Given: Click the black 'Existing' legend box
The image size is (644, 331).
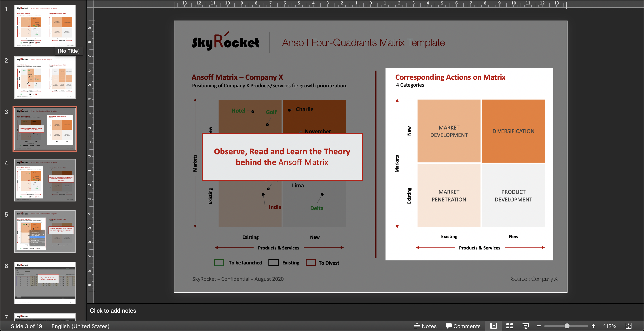Looking at the screenshot, I should [273, 263].
